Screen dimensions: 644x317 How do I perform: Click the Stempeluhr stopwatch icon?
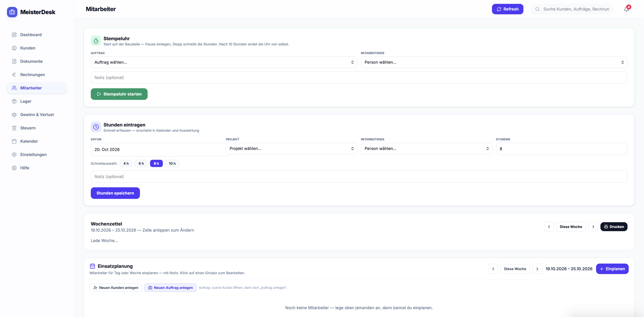point(96,41)
